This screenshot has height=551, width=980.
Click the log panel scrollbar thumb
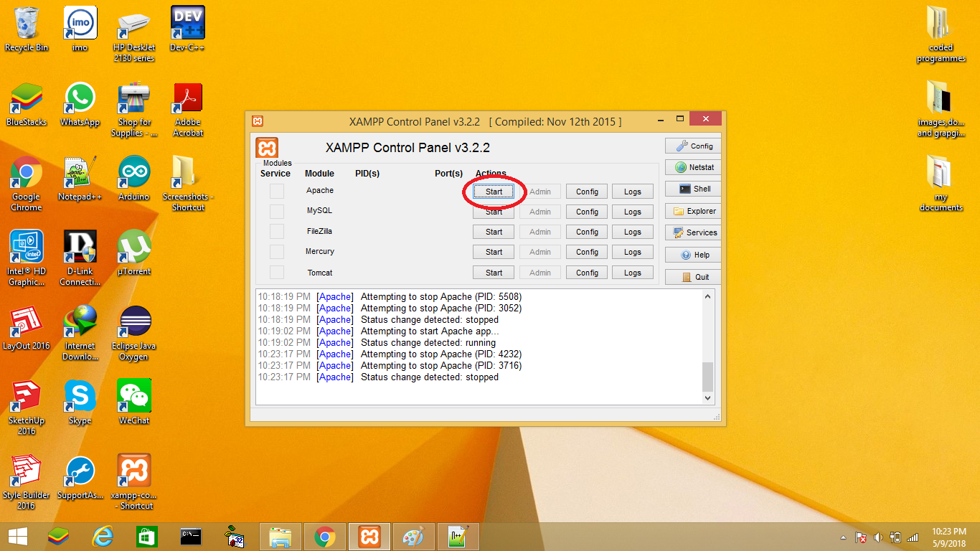708,376
